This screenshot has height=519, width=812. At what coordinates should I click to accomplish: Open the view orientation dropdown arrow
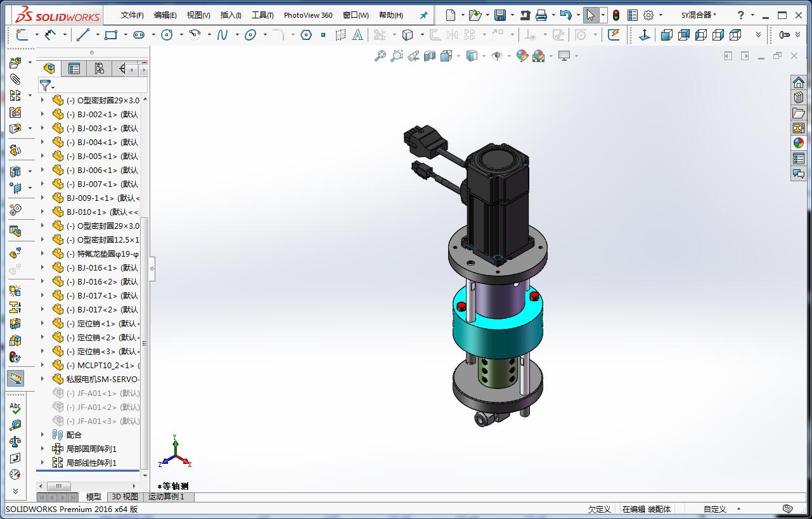point(458,56)
